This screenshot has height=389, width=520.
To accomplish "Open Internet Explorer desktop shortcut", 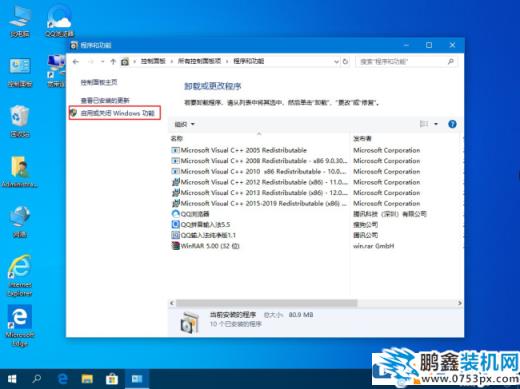I will point(20,275).
